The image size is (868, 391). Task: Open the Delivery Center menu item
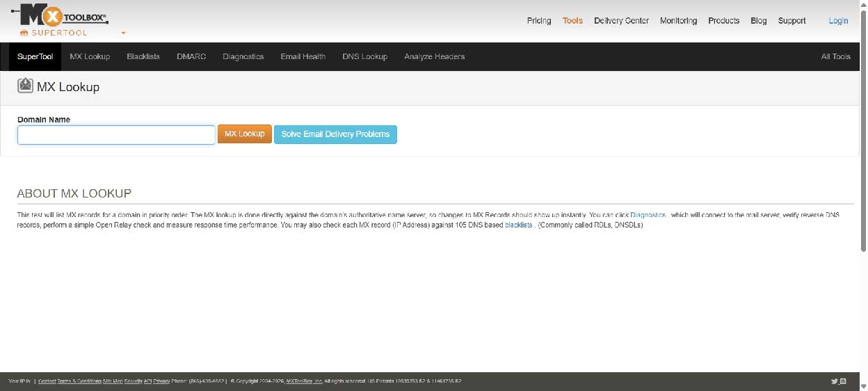coord(621,21)
